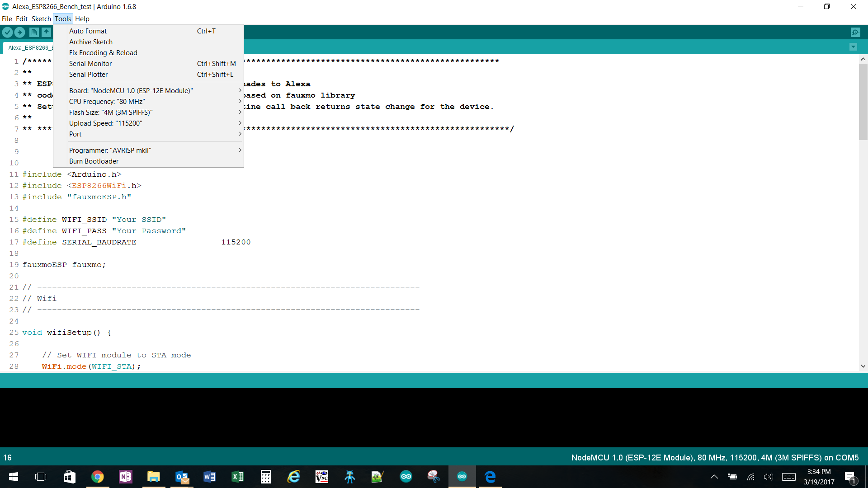This screenshot has height=488, width=868.
Task: Switch to the Alexa_ESP8266 sketch tab
Action: pos(30,47)
